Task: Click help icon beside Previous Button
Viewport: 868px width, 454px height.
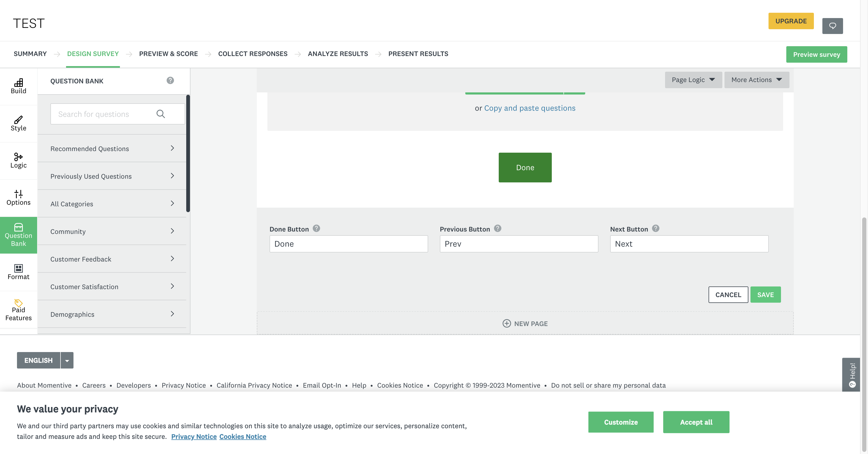Action: point(497,228)
